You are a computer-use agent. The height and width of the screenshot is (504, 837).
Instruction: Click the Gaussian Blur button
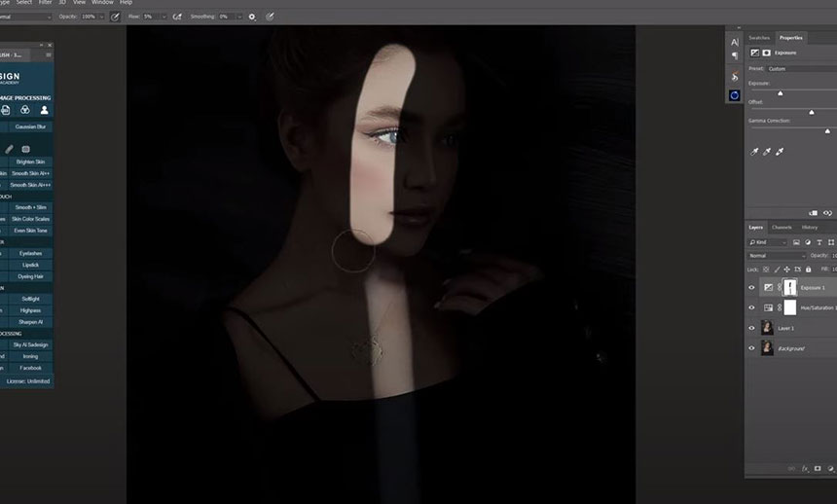(x=29, y=126)
